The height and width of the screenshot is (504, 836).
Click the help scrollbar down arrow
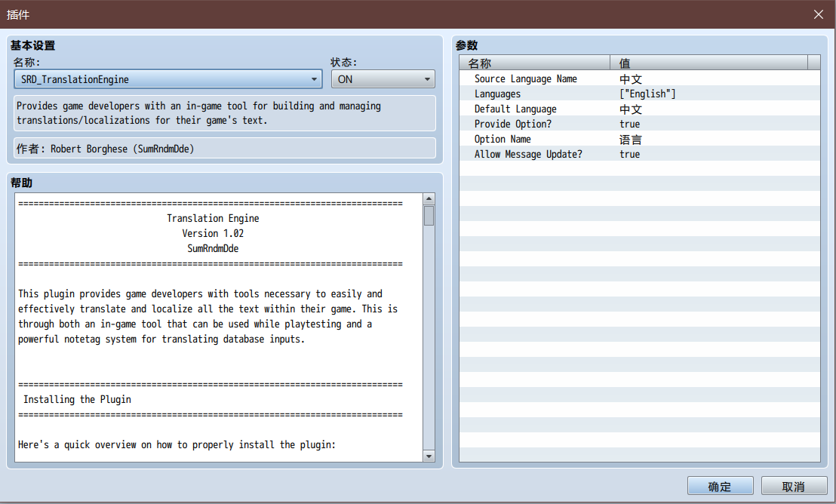[429, 456]
